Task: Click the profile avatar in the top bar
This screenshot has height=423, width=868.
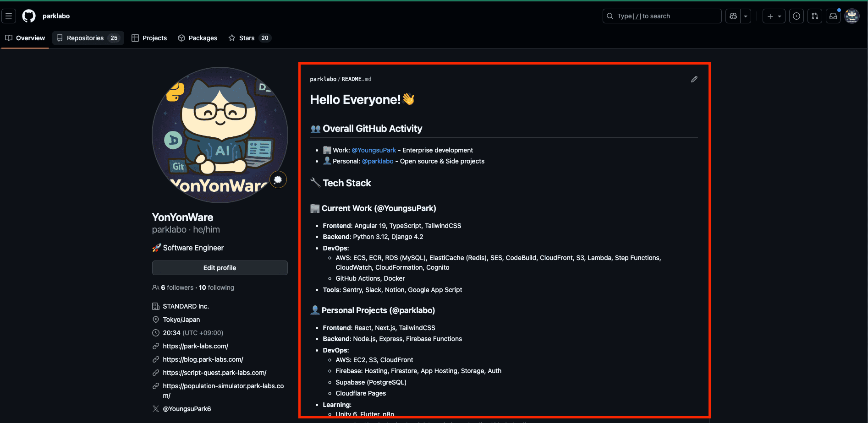Action: click(852, 16)
